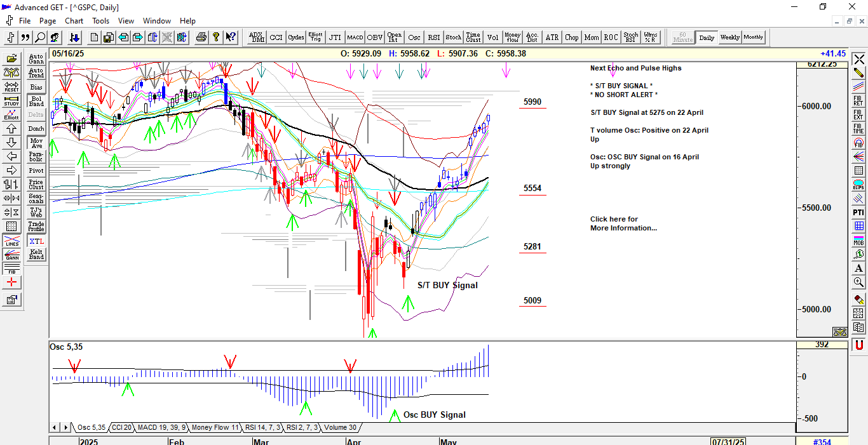Viewport: 868px width, 445px height.
Task: Switch to the MACD 19, 39, 9 tab
Action: point(161,427)
